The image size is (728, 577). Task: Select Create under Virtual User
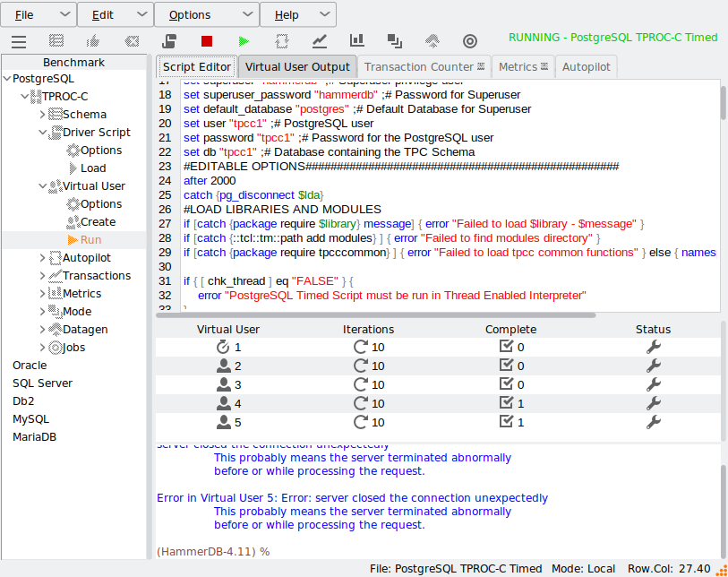click(98, 222)
